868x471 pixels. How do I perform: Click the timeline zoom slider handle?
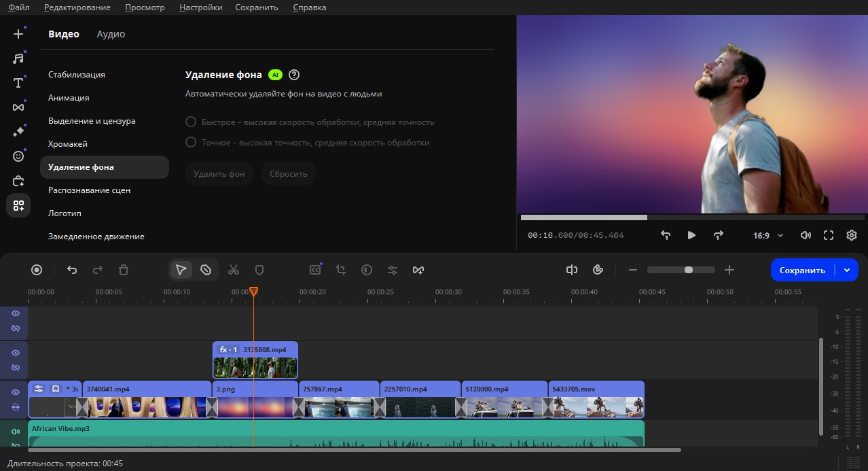(689, 270)
